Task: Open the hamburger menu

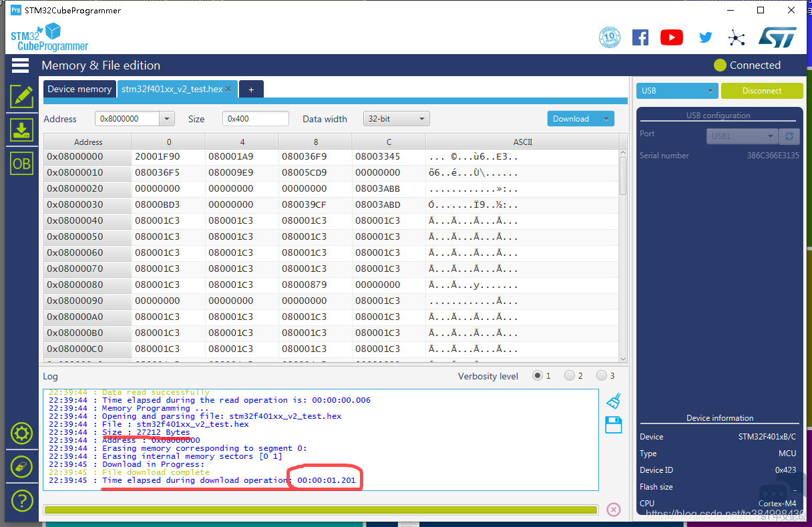Action: [x=20, y=65]
